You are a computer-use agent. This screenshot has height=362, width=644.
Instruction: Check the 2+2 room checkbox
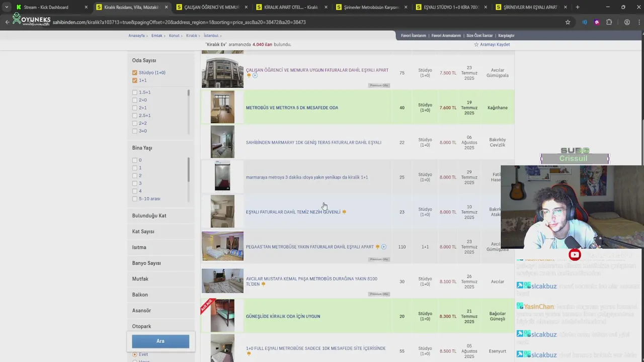pos(134,123)
